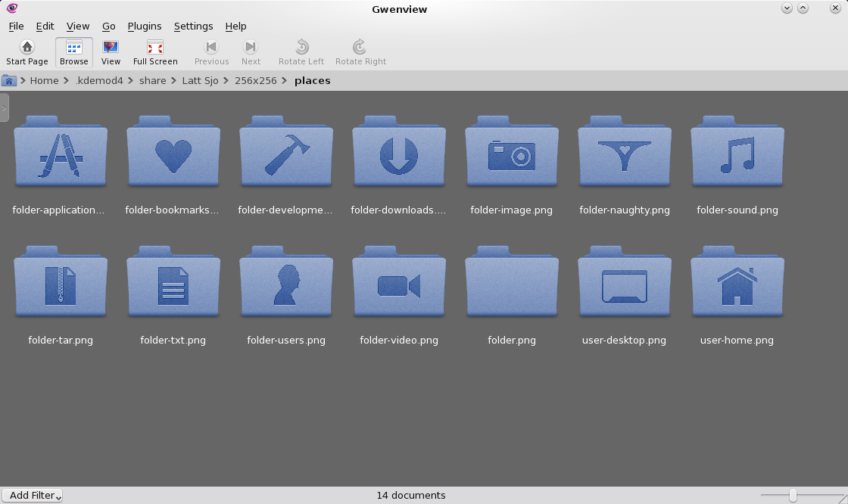Select the folder-sound music note thumbnail
Viewport: 848px width, 504px height.
pos(737,151)
